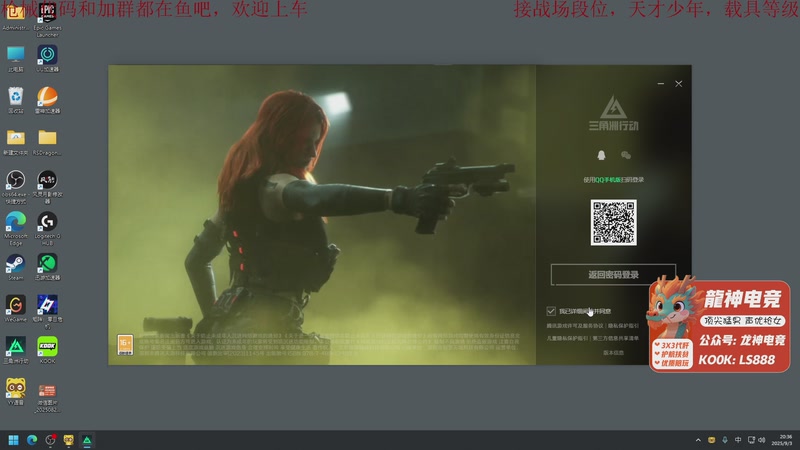This screenshot has width=800, height=450.
Task: Close the game launcher window
Action: click(679, 83)
